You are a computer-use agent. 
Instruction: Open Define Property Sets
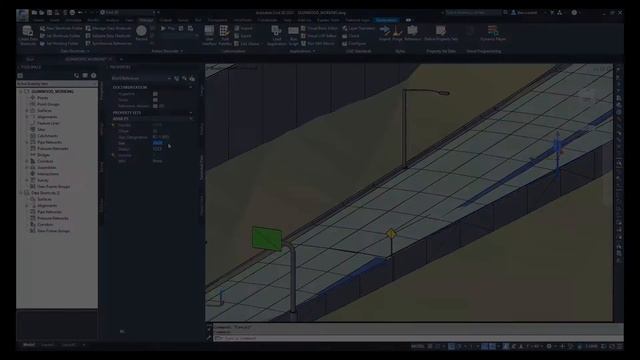441,33
